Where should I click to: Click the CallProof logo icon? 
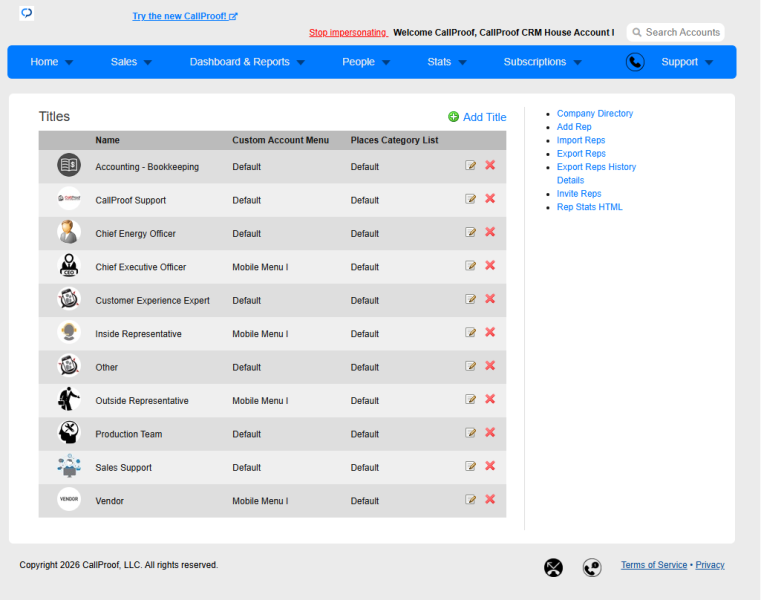tap(27, 13)
